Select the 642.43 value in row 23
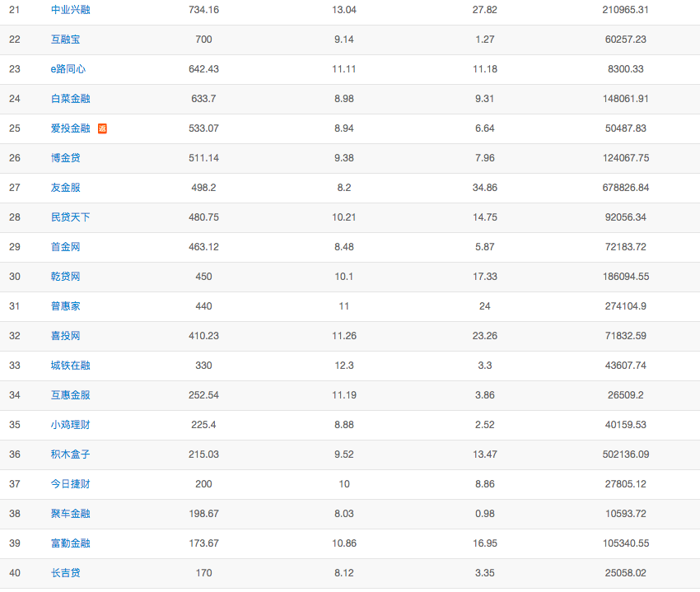This screenshot has height=592, width=700. coord(203,69)
